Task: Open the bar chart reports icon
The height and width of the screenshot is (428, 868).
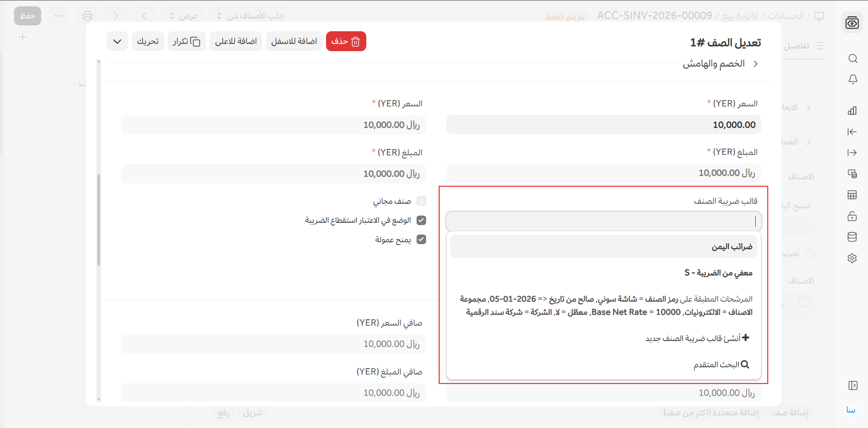Action: [852, 111]
